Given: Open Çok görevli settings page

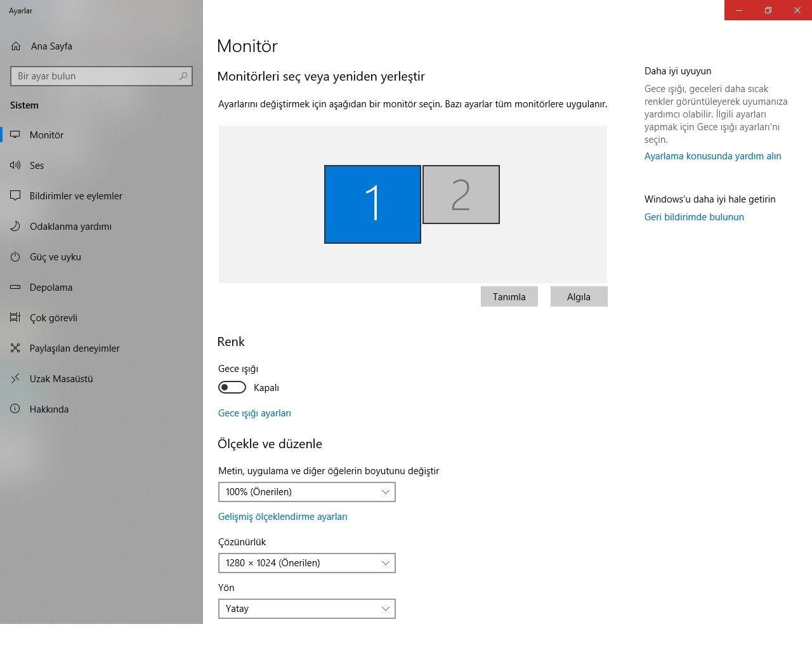Looking at the screenshot, I should [101, 318].
